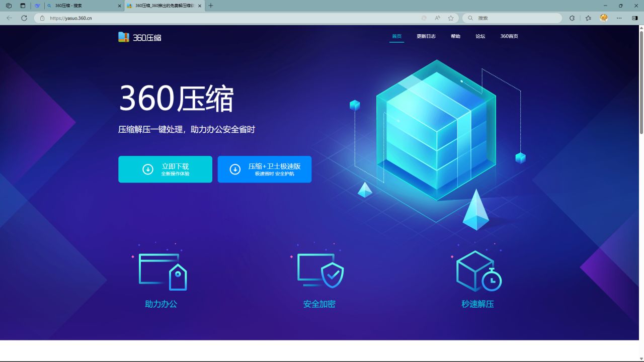Viewport: 644px width, 362px height.
Task: Click the page's vertical scrollbar thumb
Action: [641, 83]
